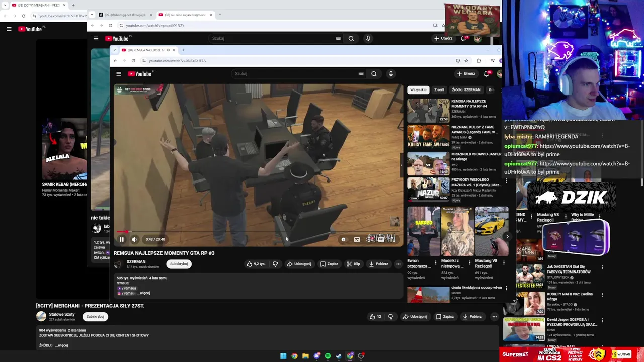Image resolution: width=644 pixels, height=362 pixels.
Task: Open the on-screen keyboard icon in search box
Action: pyautogui.click(x=361, y=74)
